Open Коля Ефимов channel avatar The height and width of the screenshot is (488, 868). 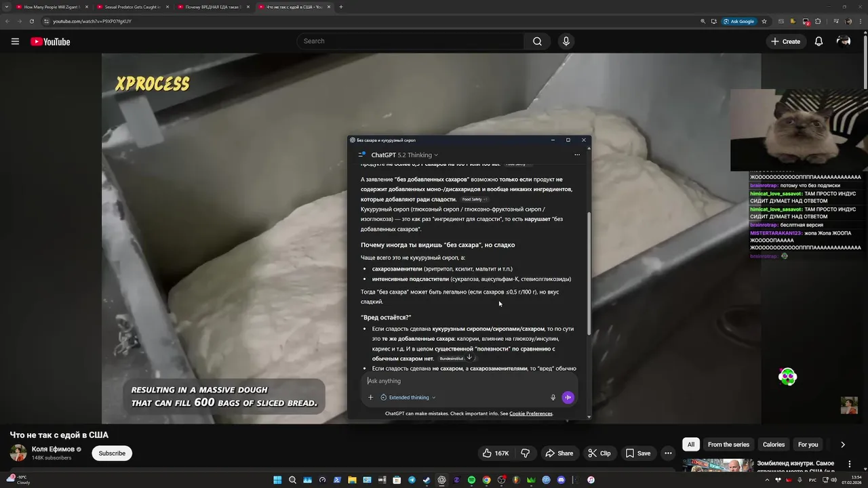tap(18, 453)
